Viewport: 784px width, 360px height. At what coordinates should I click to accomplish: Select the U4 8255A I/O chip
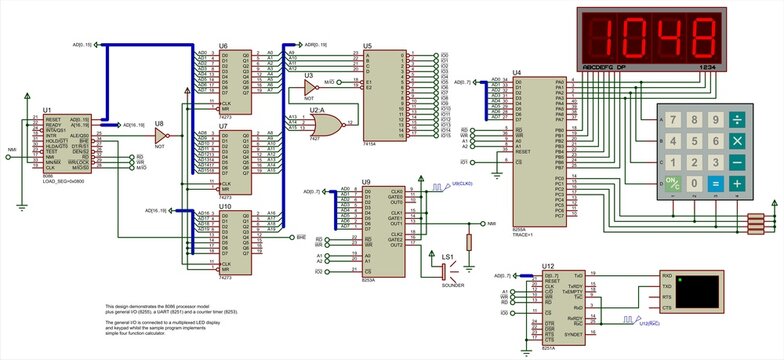click(x=540, y=151)
